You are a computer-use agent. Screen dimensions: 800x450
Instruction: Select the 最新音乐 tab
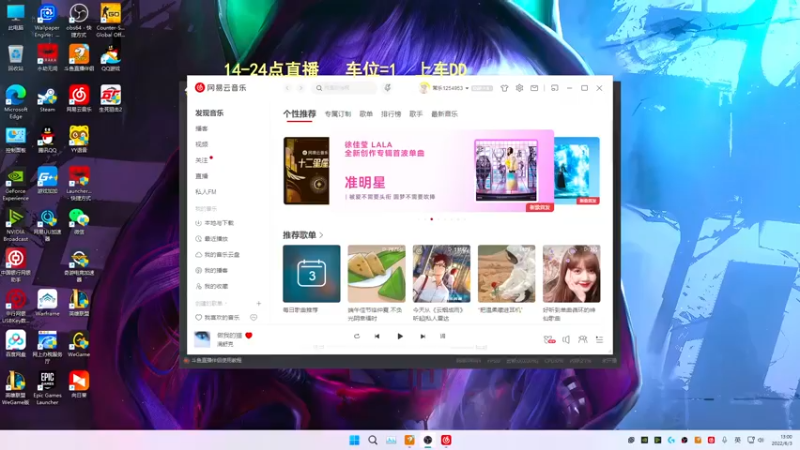[x=444, y=114]
